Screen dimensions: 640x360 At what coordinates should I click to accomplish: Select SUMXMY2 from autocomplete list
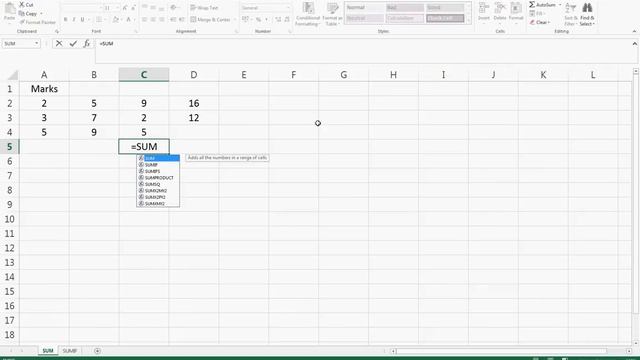pyautogui.click(x=158, y=204)
